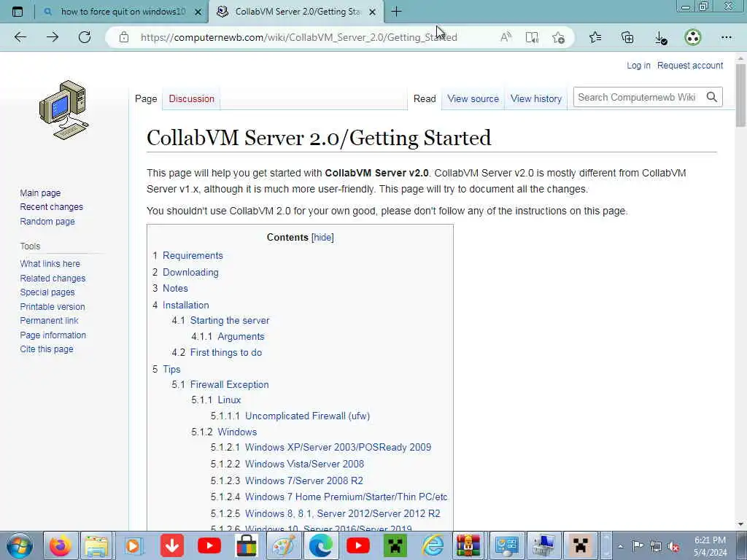Jump to Windows 7/Server 2008 R2 section
747x560 pixels.
[304, 481]
